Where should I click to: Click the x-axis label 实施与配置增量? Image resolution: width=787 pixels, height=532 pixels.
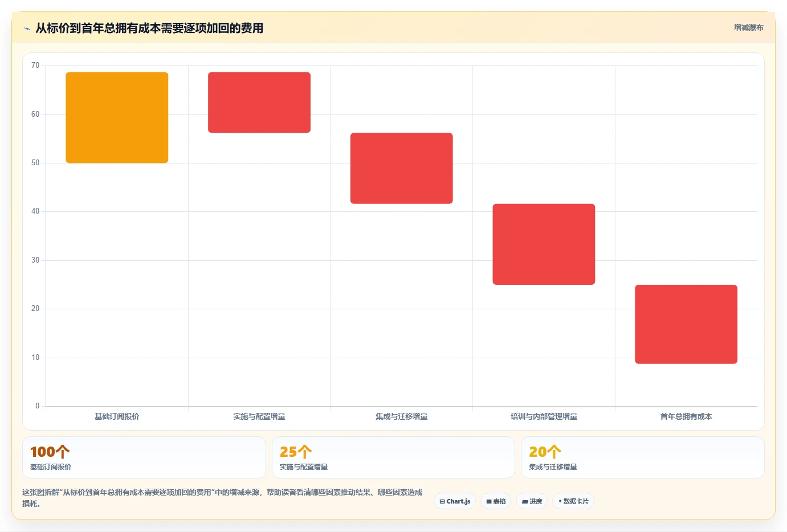(259, 416)
